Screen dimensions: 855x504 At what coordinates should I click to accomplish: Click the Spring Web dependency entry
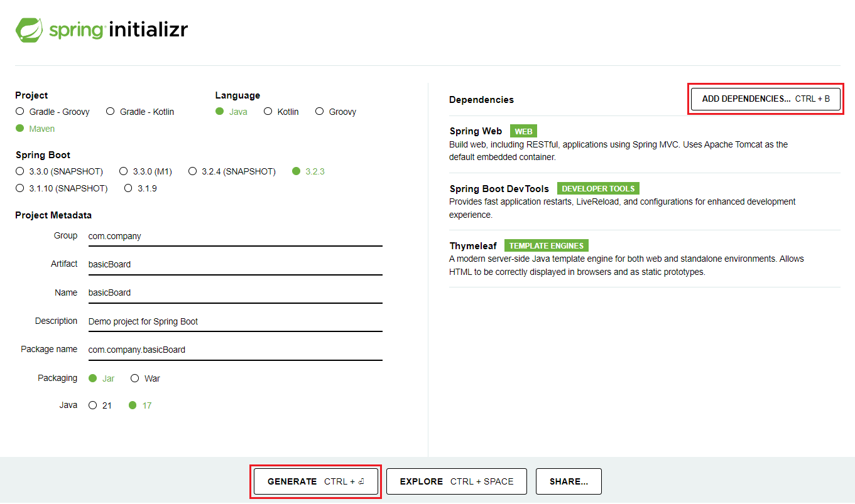click(645, 144)
